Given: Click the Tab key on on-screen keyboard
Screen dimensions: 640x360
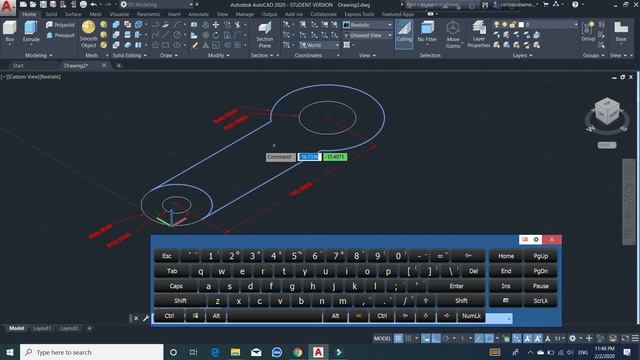Looking at the screenshot, I should pos(172,271).
